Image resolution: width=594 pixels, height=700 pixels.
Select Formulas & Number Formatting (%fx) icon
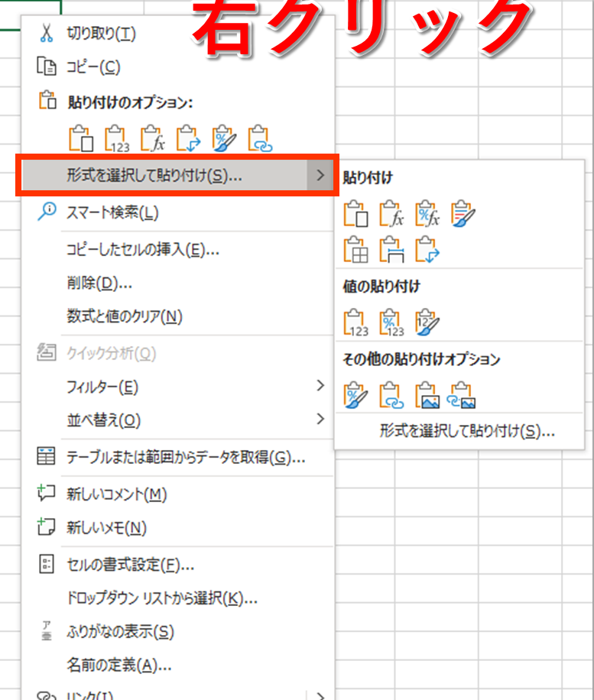427,213
